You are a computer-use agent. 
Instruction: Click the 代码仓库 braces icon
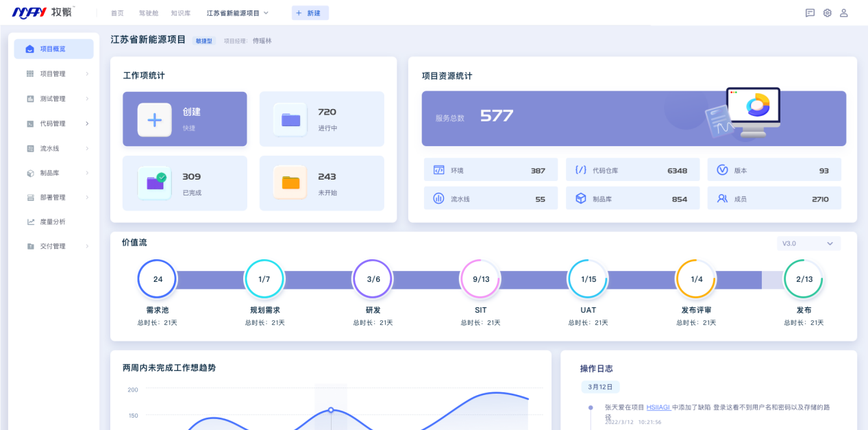580,170
